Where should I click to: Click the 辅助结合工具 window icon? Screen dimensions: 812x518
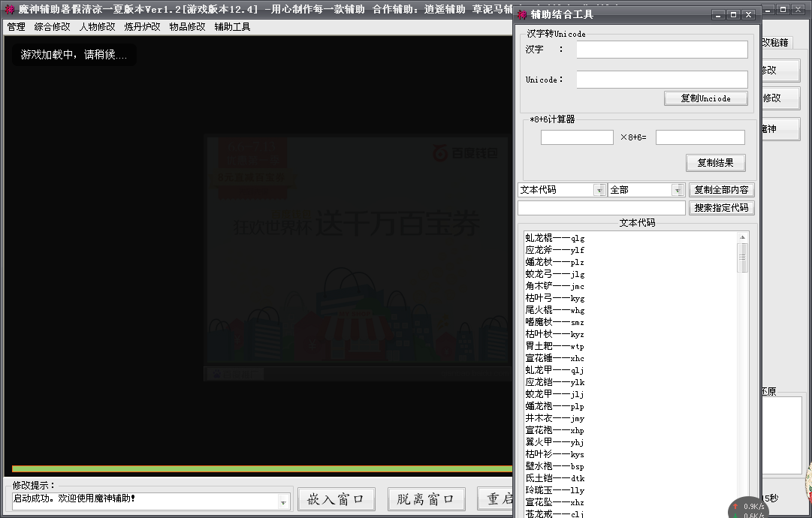click(x=523, y=14)
